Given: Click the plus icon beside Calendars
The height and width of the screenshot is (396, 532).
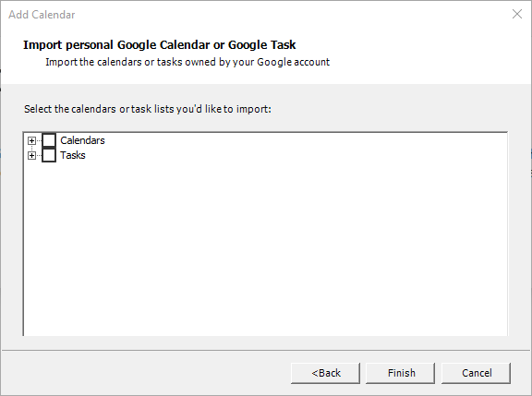Looking at the screenshot, I should (x=31, y=140).
